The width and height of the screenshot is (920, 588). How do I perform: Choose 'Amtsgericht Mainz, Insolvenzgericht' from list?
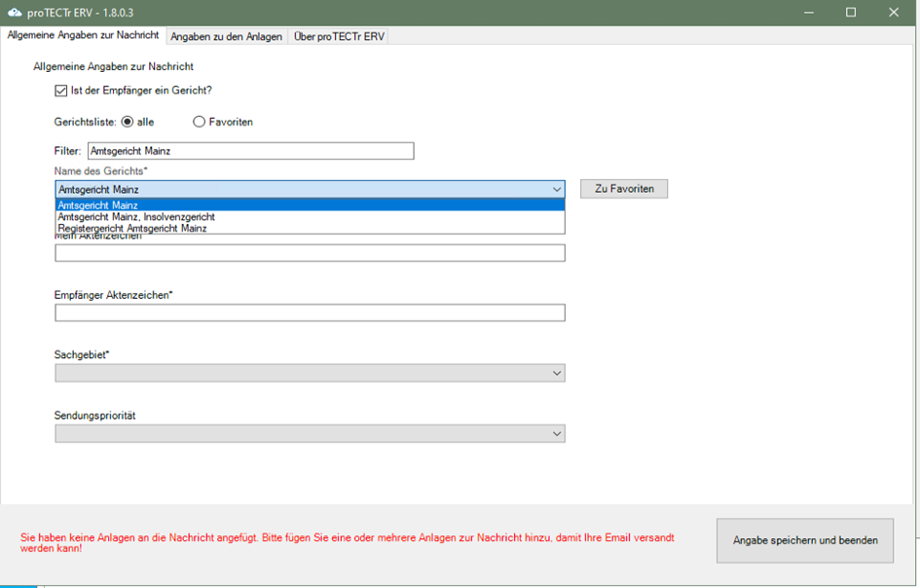pos(136,217)
